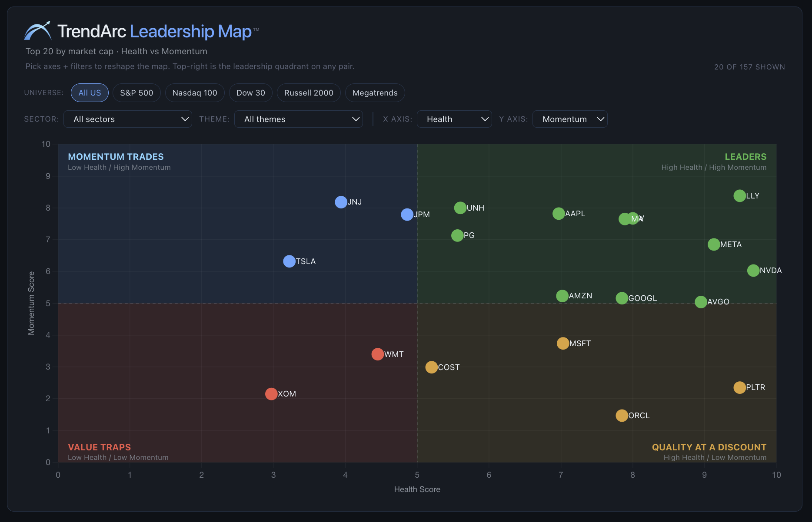Select the Megatrends universe pill
The height and width of the screenshot is (522, 812).
[375, 93]
